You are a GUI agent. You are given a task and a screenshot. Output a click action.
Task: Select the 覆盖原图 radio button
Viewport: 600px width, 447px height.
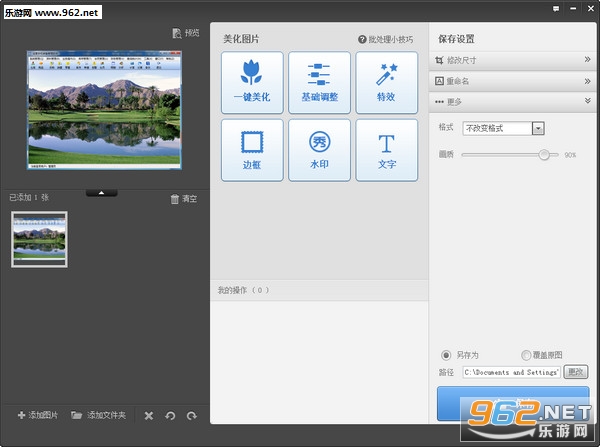pos(526,355)
